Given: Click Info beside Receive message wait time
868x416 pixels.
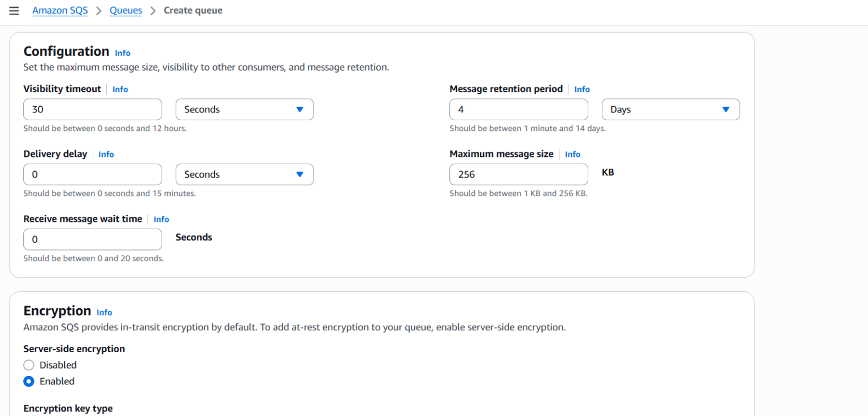Looking at the screenshot, I should pyautogui.click(x=161, y=219).
